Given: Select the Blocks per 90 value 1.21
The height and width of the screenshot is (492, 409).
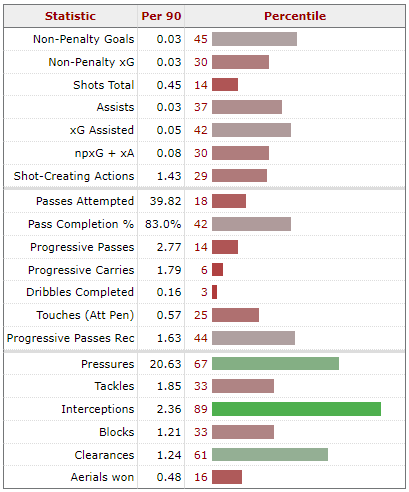Looking at the screenshot, I should 169,432.
